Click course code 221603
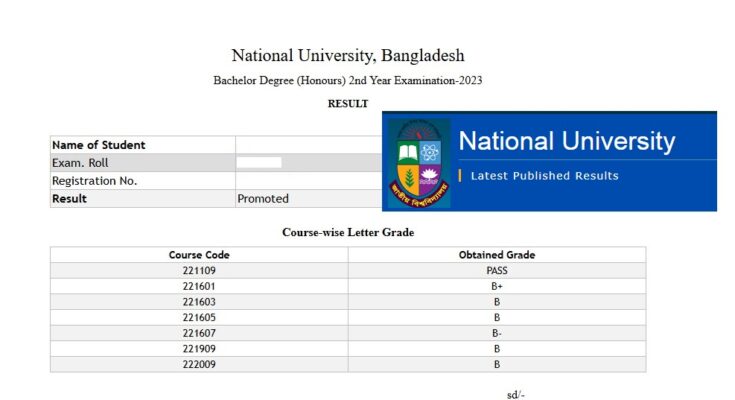The width and height of the screenshot is (735, 400). tap(199, 302)
